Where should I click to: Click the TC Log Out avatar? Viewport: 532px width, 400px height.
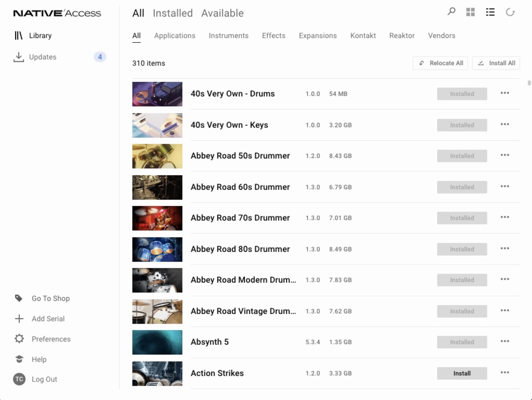point(19,379)
